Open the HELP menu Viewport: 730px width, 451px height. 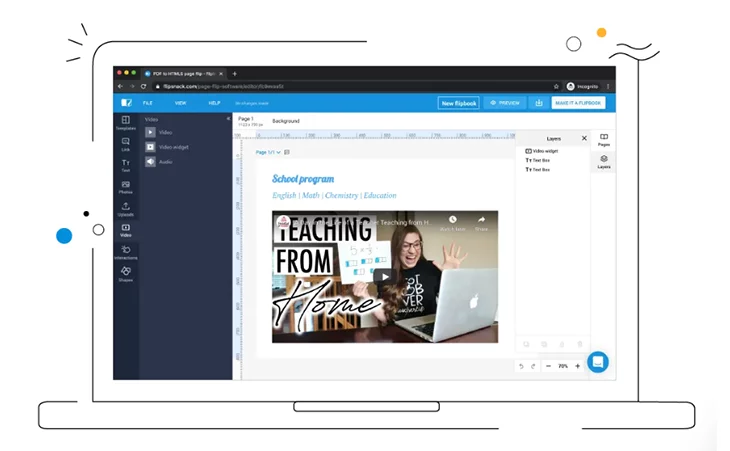pos(214,103)
